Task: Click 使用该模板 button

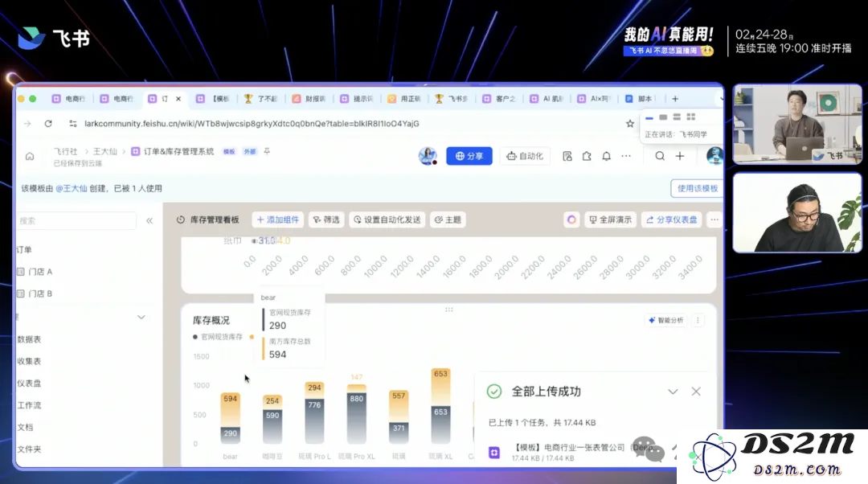Action: coord(697,188)
